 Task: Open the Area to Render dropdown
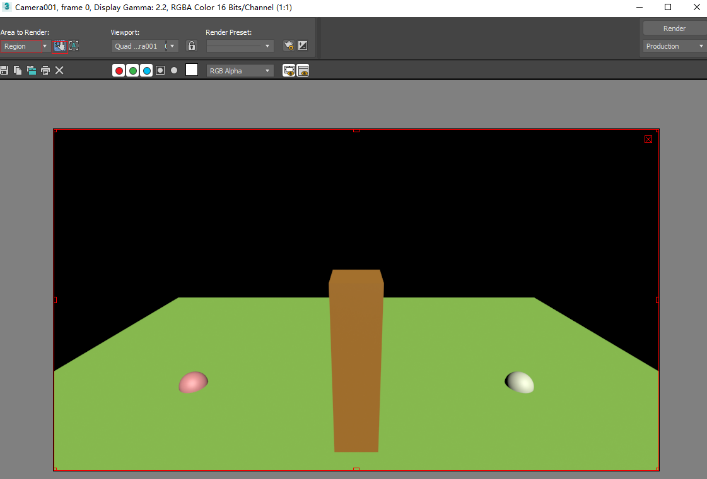[25, 46]
